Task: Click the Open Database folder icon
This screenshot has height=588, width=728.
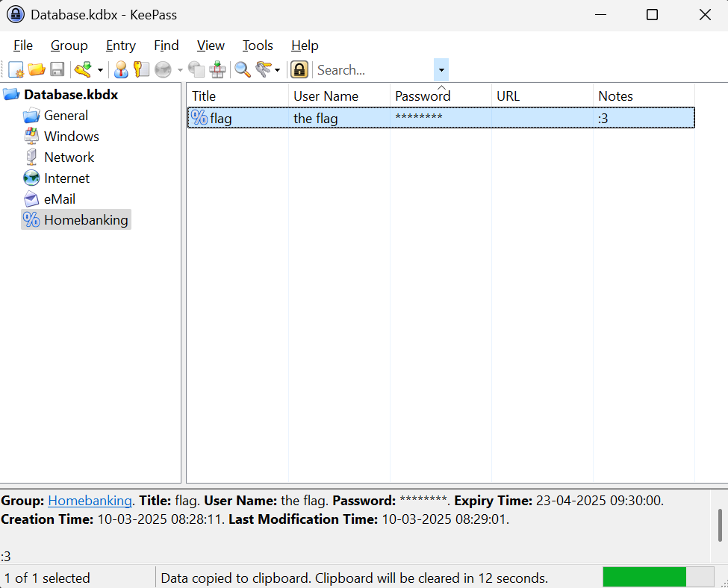Action: [x=37, y=70]
